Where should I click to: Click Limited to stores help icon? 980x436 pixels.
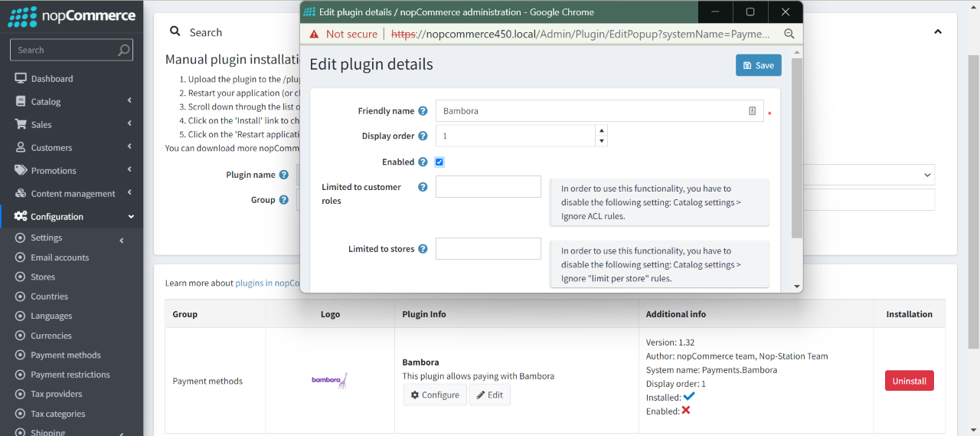(423, 249)
